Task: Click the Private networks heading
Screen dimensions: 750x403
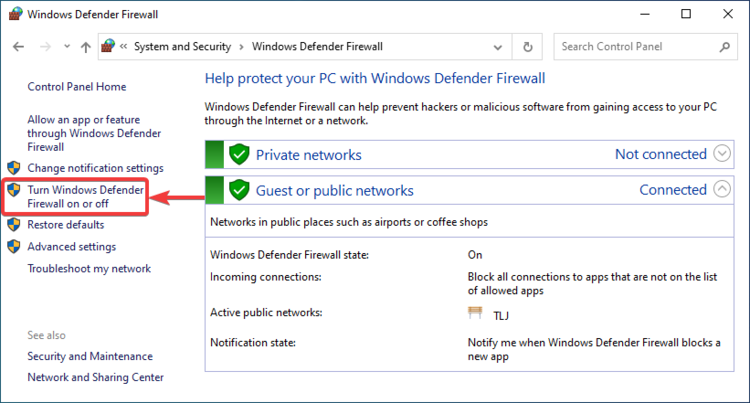Action: point(309,155)
